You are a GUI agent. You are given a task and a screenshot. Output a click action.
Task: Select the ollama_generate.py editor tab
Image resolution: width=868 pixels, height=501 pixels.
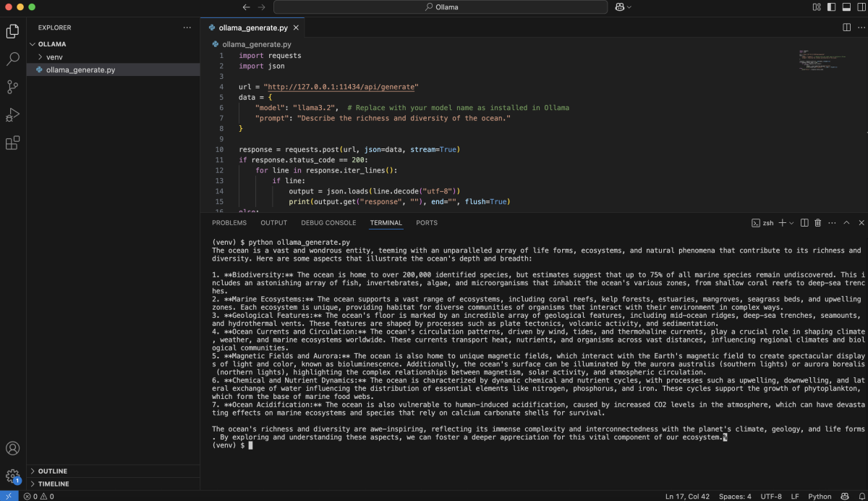pyautogui.click(x=253, y=28)
